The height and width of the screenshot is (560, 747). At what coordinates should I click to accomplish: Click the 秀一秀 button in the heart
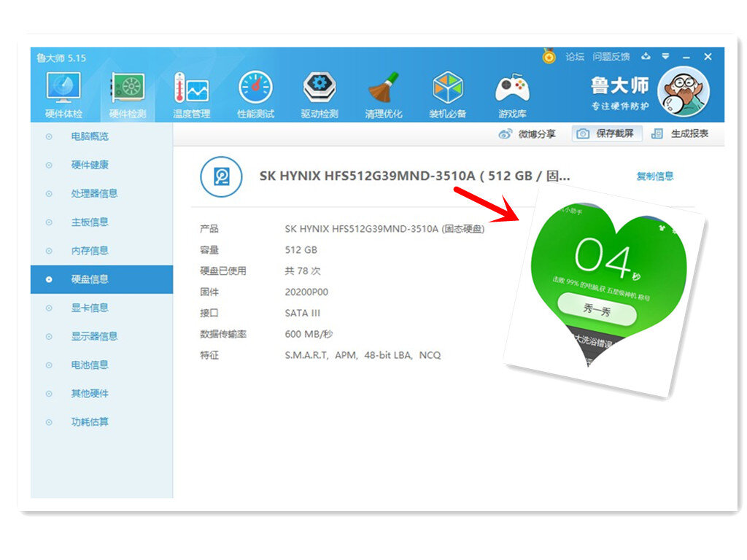597,310
